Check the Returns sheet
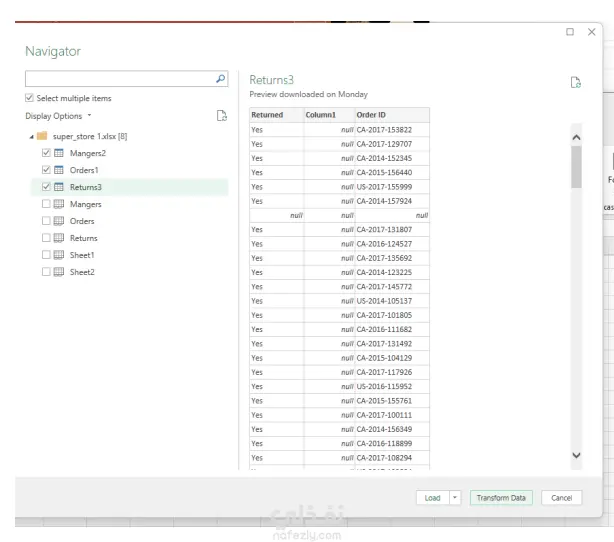Screen dimensions: 614x542 [x=46, y=238]
